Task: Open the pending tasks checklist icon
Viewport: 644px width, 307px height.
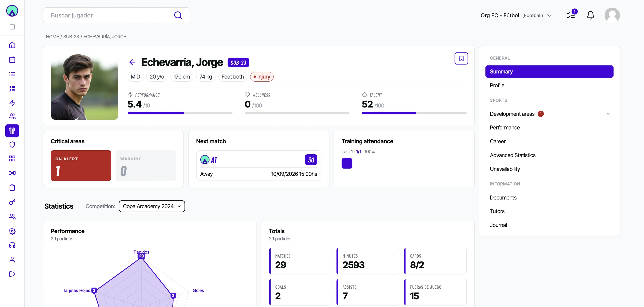Action: pyautogui.click(x=570, y=15)
